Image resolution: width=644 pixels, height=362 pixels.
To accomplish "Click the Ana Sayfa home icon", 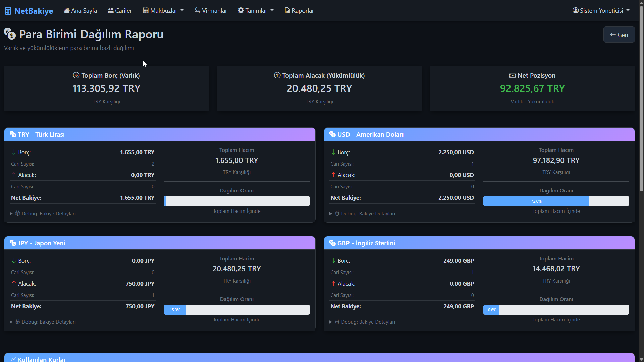I will [67, 11].
